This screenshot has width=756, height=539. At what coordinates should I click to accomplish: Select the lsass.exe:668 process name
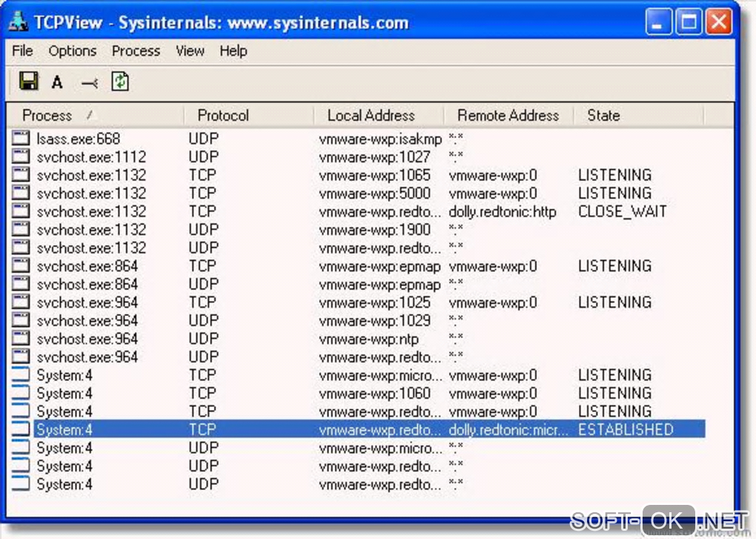78,139
